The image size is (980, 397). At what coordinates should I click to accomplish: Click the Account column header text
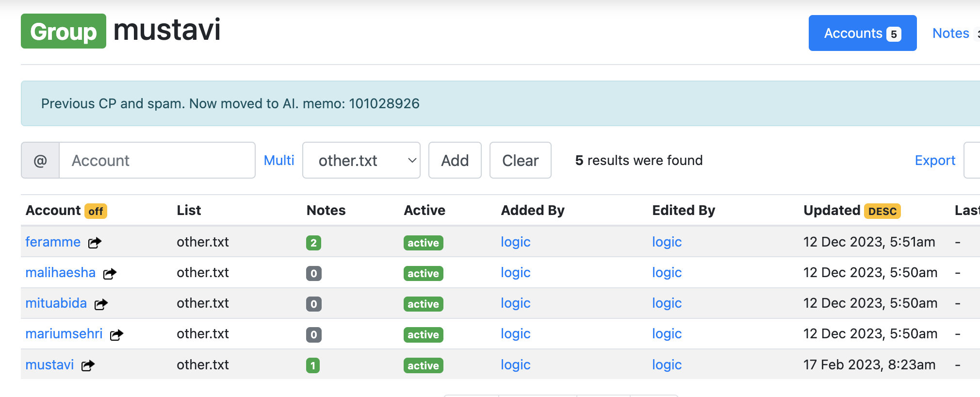point(53,210)
